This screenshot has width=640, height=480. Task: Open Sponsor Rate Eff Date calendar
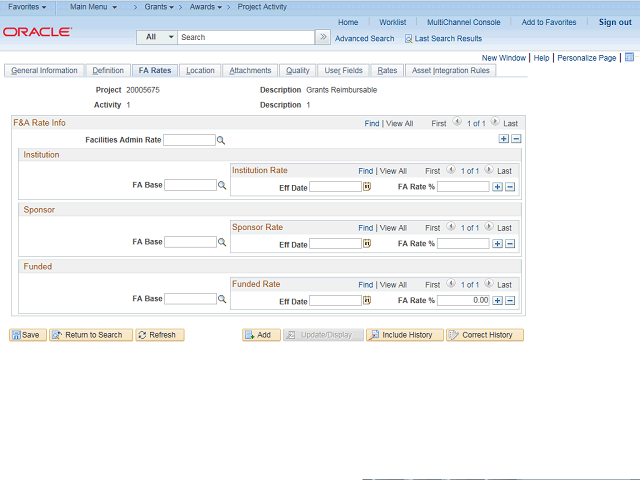pos(367,244)
